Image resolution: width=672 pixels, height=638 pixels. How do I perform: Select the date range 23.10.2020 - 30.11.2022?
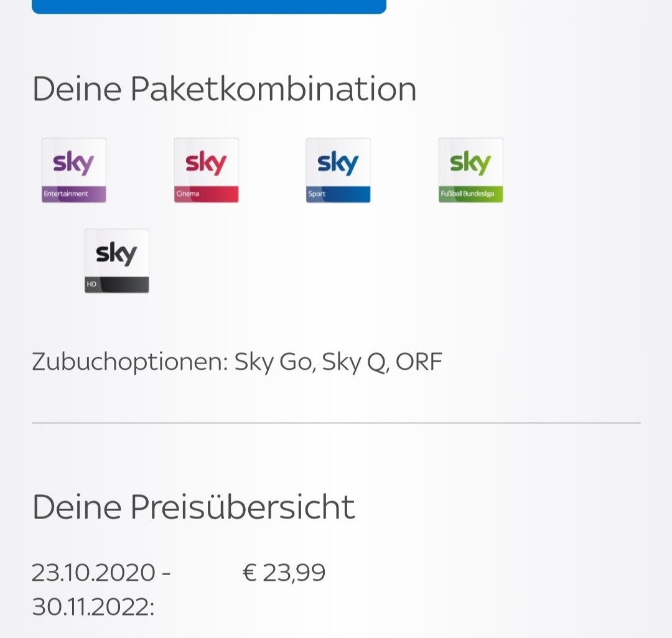point(101,589)
